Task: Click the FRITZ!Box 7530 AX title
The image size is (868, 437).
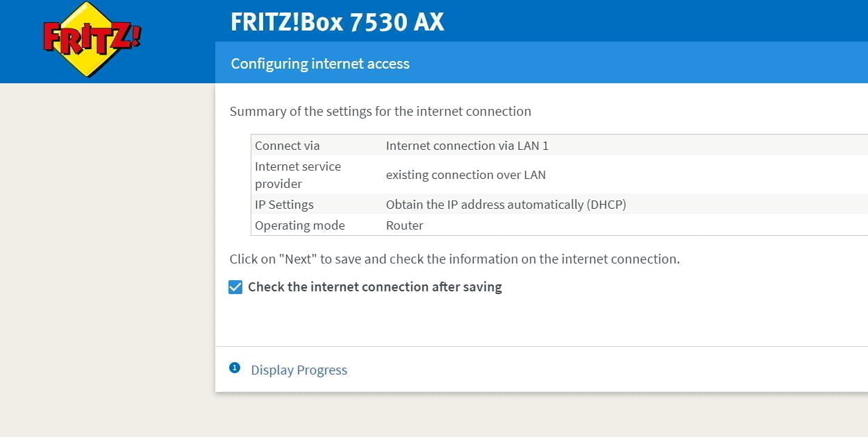Action: tap(337, 22)
